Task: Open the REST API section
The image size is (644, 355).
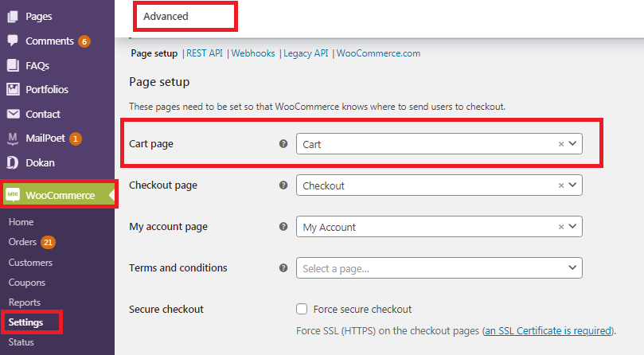Action: click(x=205, y=53)
